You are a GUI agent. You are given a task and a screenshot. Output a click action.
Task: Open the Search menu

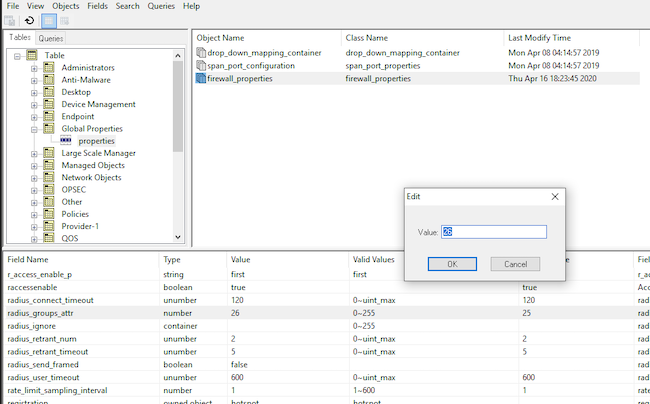(x=127, y=6)
